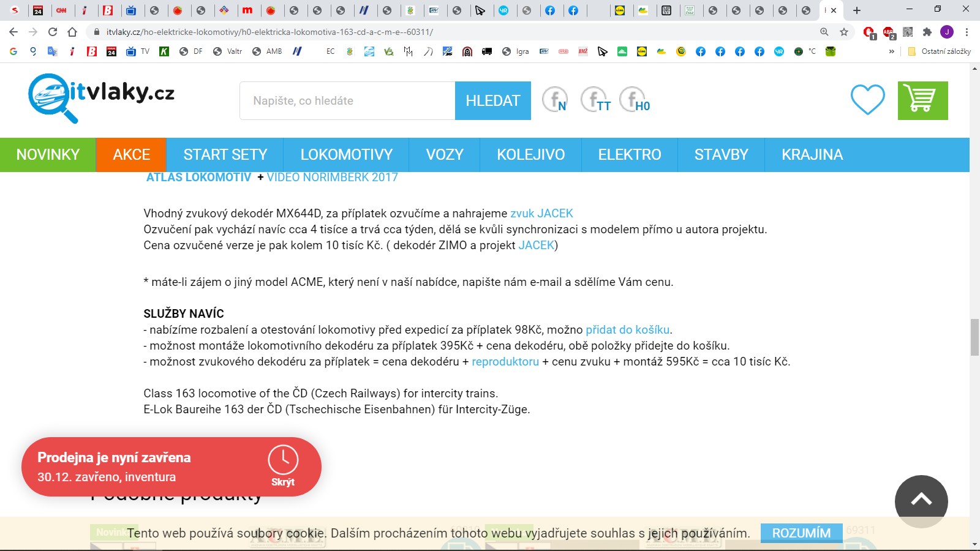The height and width of the screenshot is (551, 980).
Task: Open the STAVBY menu
Action: (722, 155)
